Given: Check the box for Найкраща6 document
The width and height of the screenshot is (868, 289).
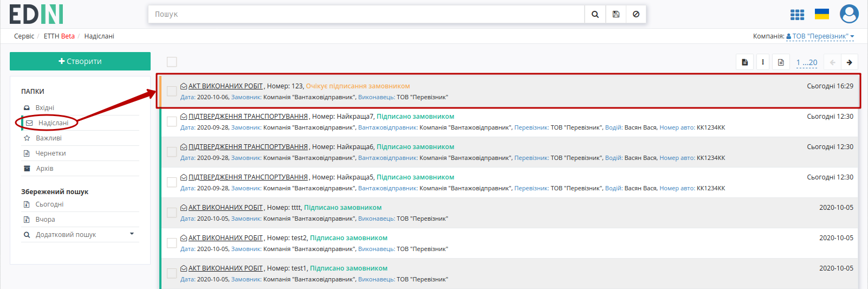Looking at the screenshot, I should pos(172,152).
